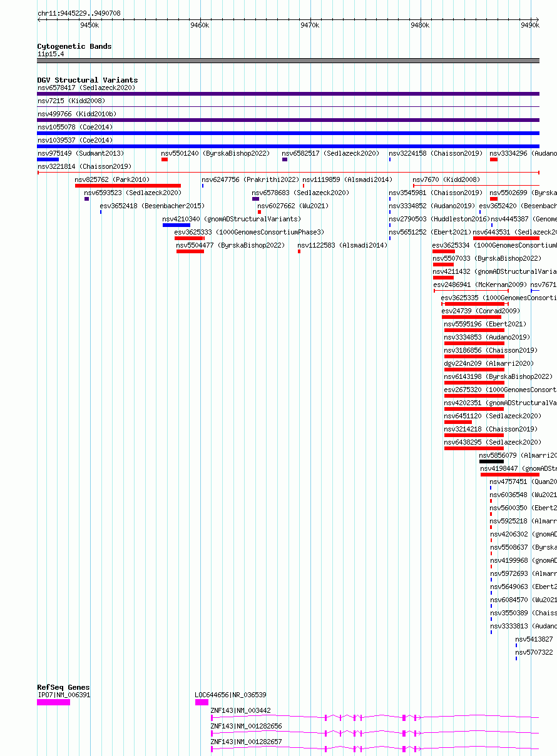Click the nsv6143198 ByrskaBishop2022 label
Screen dimensions: 557x756
tap(498, 376)
